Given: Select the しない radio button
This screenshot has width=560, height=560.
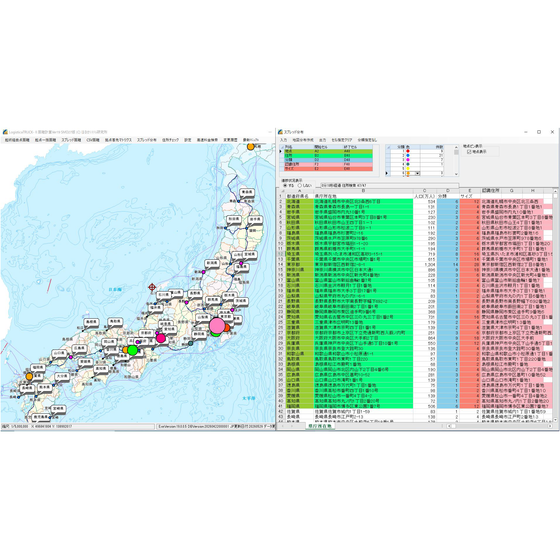Looking at the screenshot, I should pyautogui.click(x=300, y=185).
